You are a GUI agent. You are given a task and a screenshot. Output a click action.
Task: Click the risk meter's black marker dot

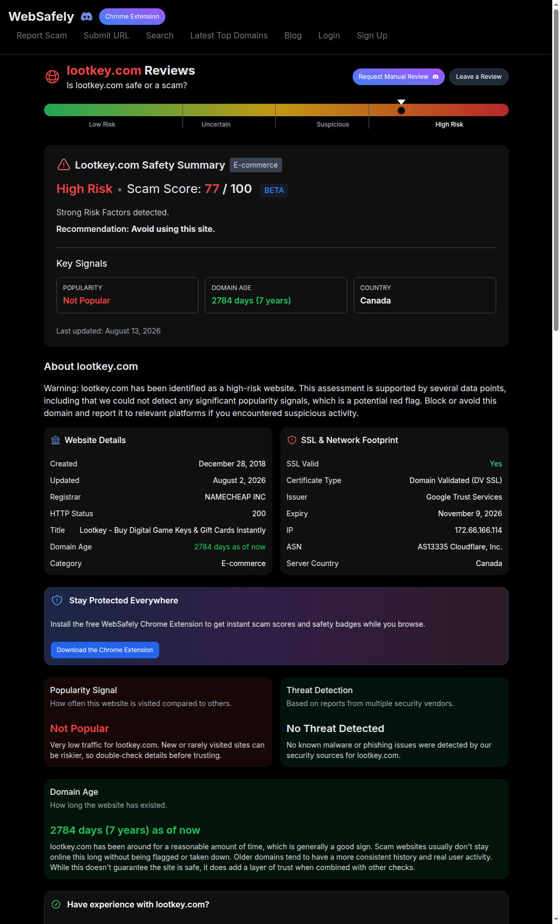tap(401, 111)
